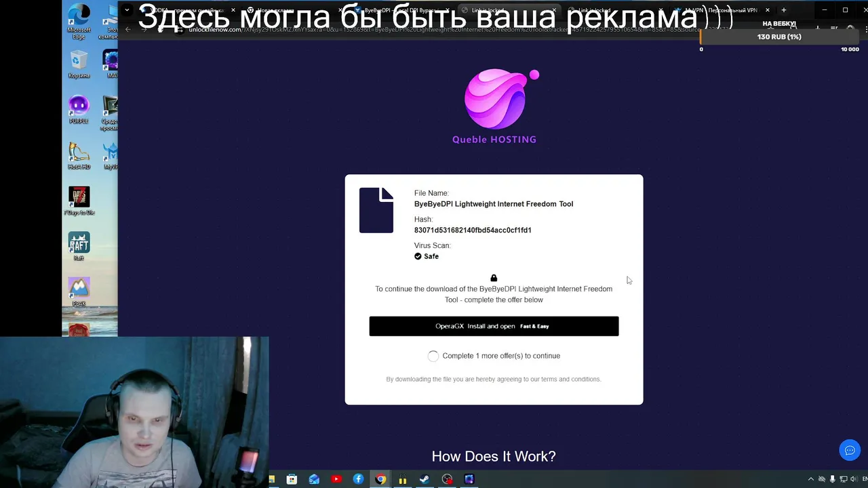Screen dimensions: 868x488
Task: Click the language indicator in tray
Action: pos(864,479)
